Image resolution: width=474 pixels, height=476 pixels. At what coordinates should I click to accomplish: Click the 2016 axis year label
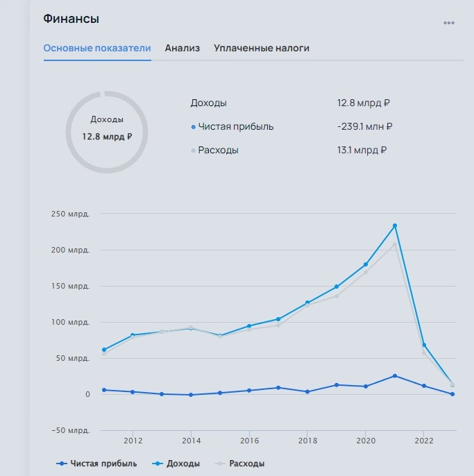pos(249,441)
